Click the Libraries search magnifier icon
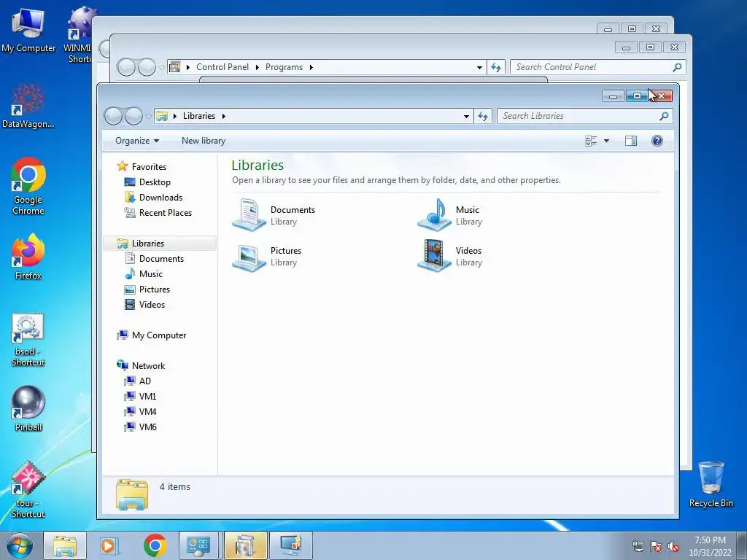This screenshot has height=560, width=747. click(664, 116)
